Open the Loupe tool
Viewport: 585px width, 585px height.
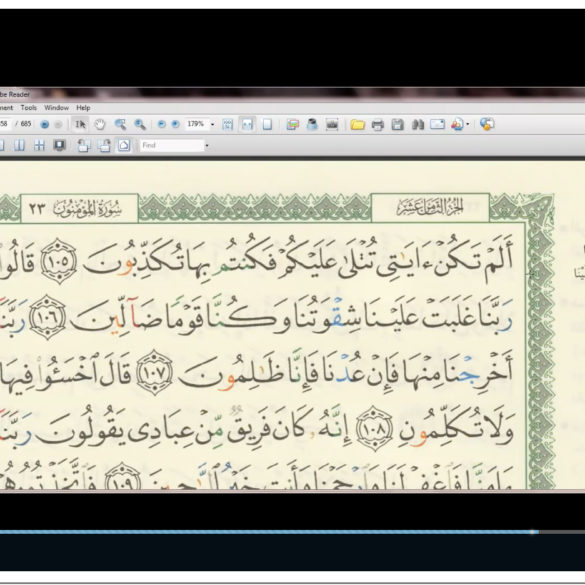[x=312, y=124]
